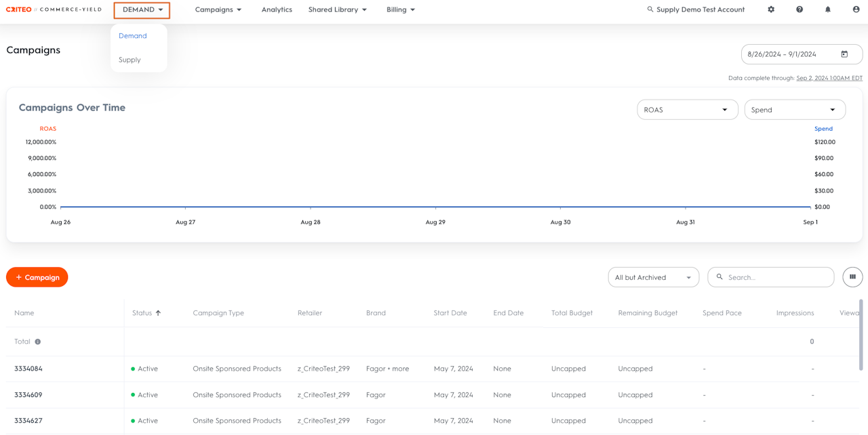
Task: Click the Status column sort arrow
Action: 158,313
